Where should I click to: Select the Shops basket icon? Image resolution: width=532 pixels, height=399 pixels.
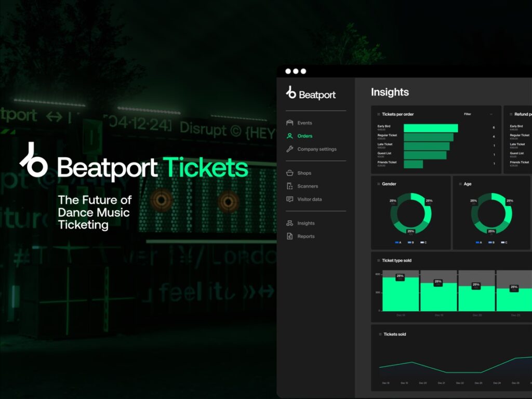[x=289, y=173]
